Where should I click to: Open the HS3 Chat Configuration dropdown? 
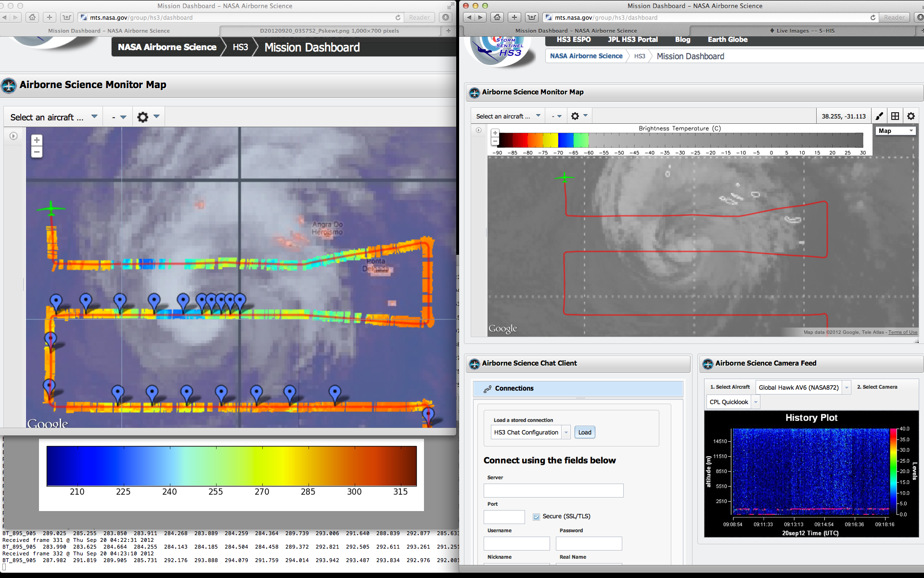pyautogui.click(x=566, y=433)
